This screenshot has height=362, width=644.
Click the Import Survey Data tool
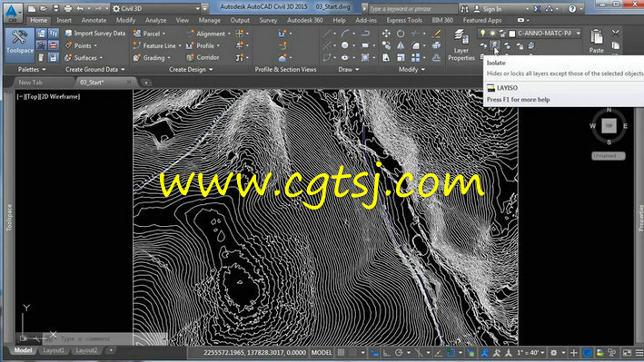point(94,34)
